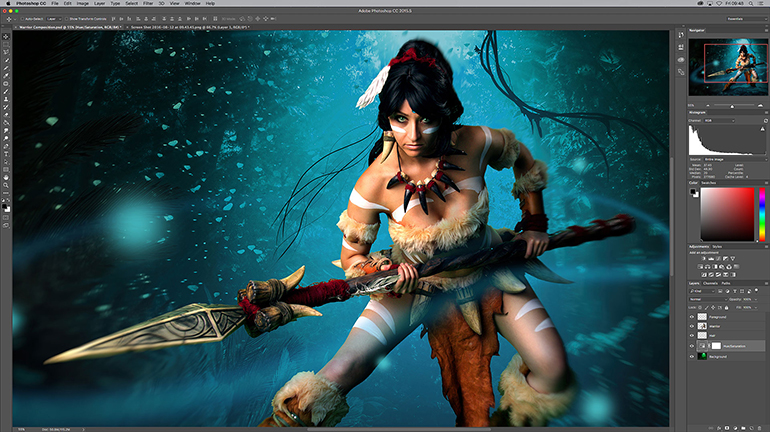Select the Warrior layer thumbnail

702,326
